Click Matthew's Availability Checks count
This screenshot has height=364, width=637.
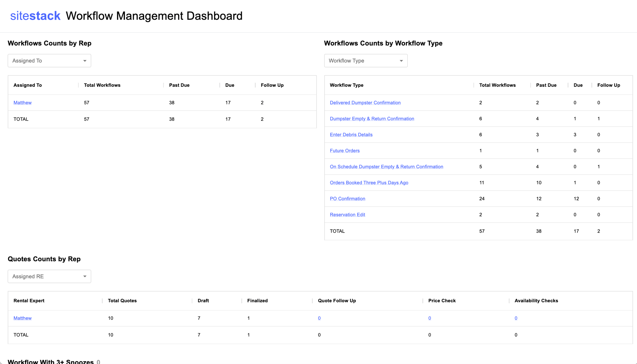(516, 318)
